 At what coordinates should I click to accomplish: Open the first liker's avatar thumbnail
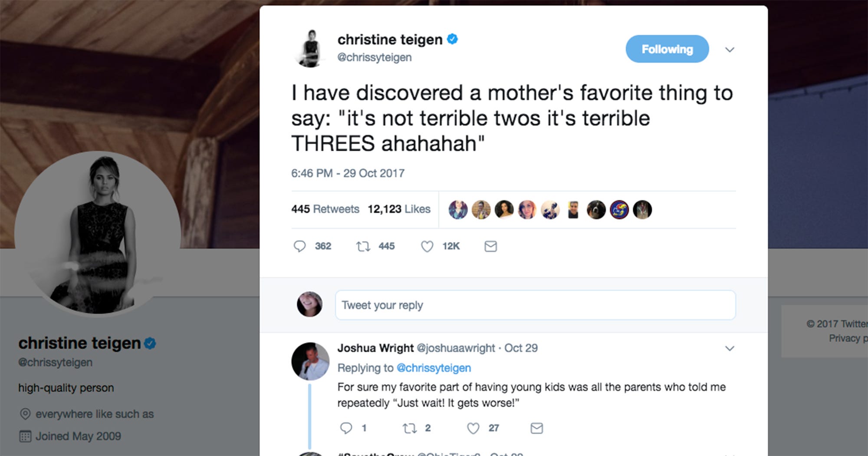458,209
